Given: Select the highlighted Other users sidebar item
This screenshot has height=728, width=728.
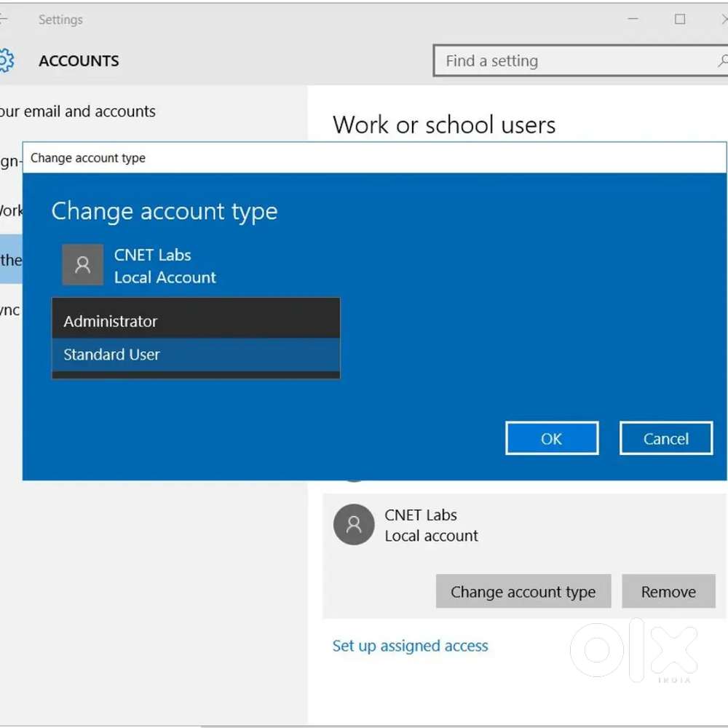Looking at the screenshot, I should (x=11, y=260).
